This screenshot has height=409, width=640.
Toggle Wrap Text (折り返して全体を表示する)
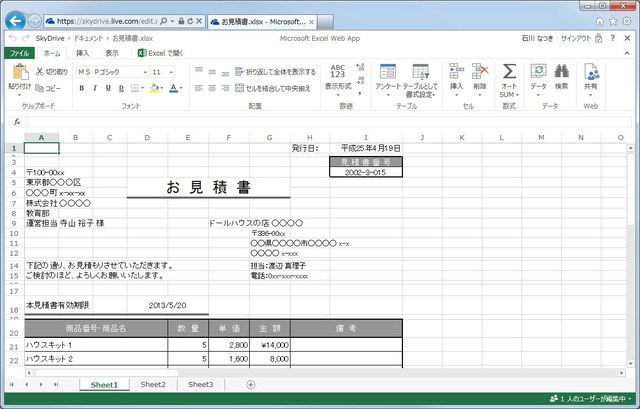(x=238, y=72)
